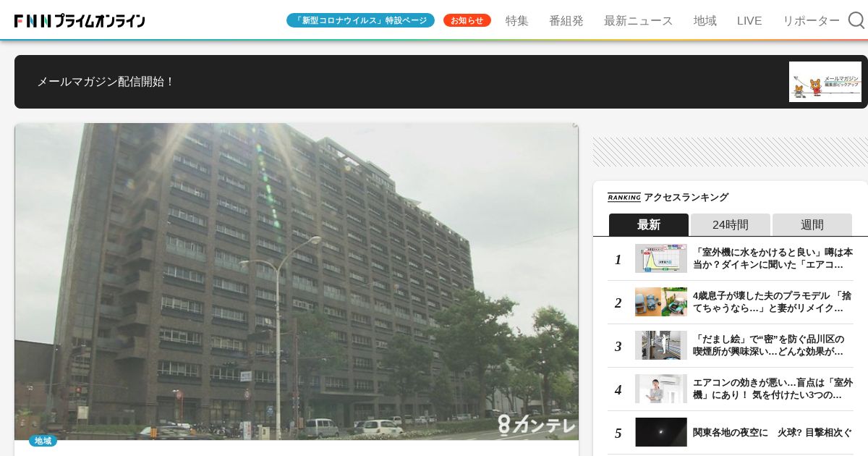Click rank 5 dark night sky thumbnail

[661, 432]
